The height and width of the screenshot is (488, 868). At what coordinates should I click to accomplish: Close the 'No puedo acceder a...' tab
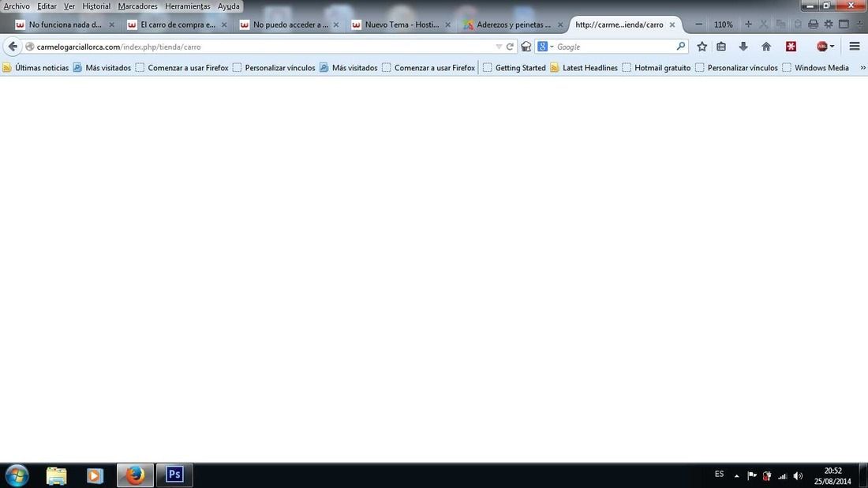(x=336, y=24)
